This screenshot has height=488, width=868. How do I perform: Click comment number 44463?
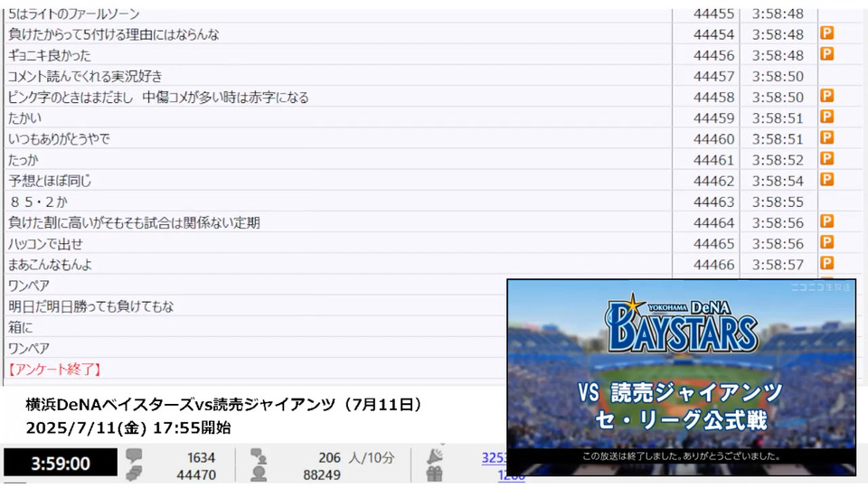pyautogui.click(x=713, y=202)
